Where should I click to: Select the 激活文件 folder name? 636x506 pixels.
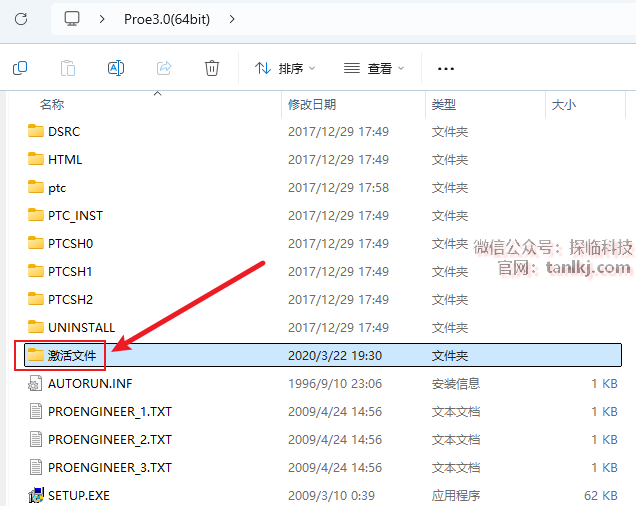(x=72, y=355)
